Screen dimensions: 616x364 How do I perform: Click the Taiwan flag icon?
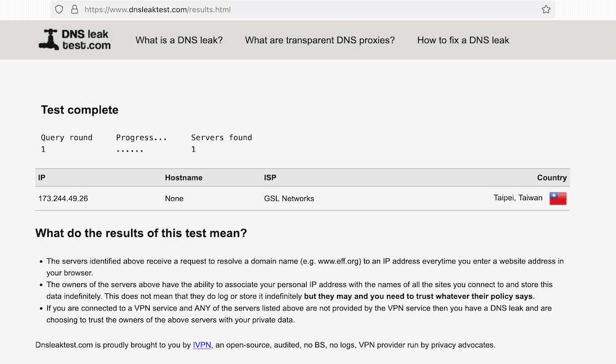click(558, 199)
